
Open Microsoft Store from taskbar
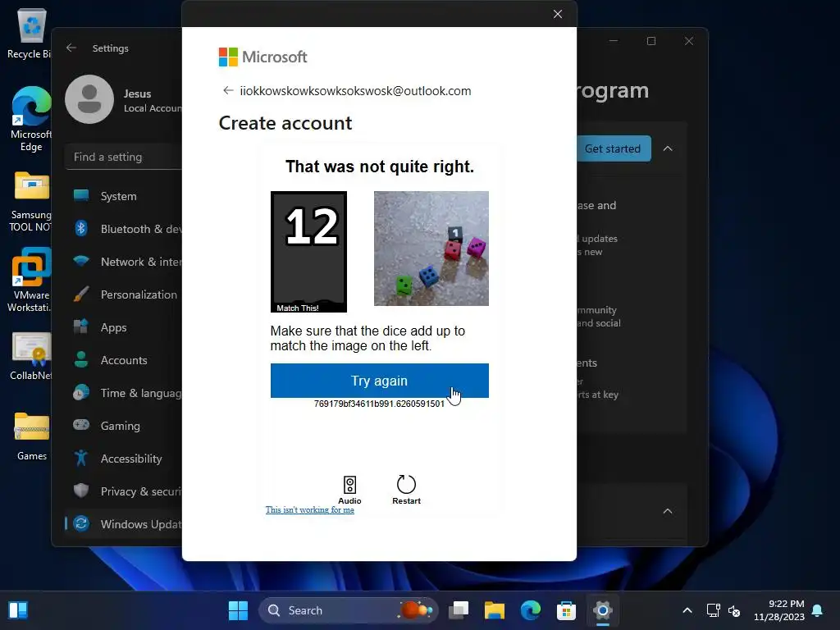click(x=566, y=610)
